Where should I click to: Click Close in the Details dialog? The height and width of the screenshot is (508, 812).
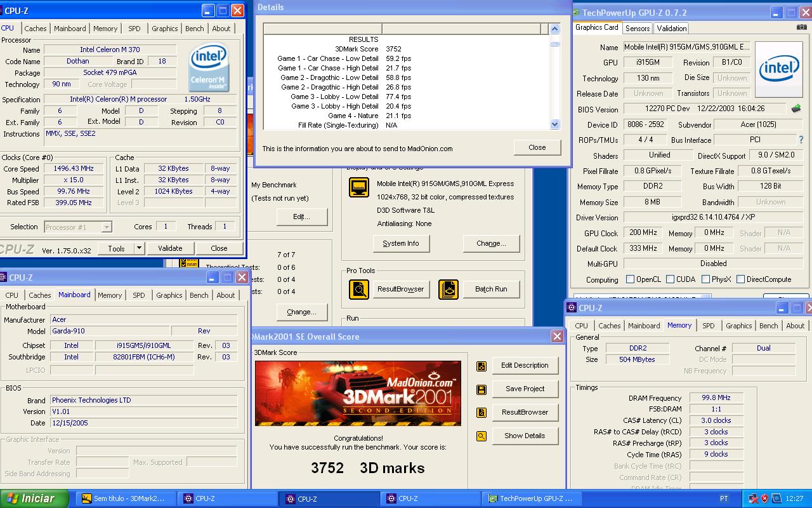[537, 147]
